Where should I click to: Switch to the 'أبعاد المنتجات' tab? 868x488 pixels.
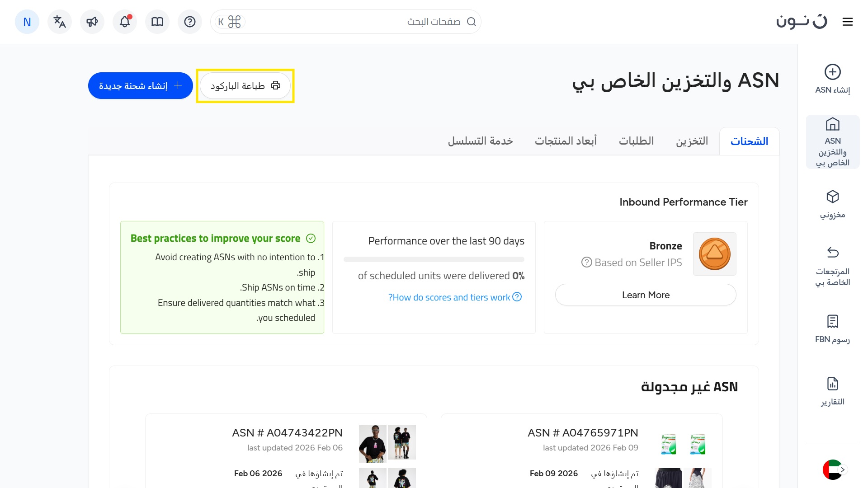(566, 141)
